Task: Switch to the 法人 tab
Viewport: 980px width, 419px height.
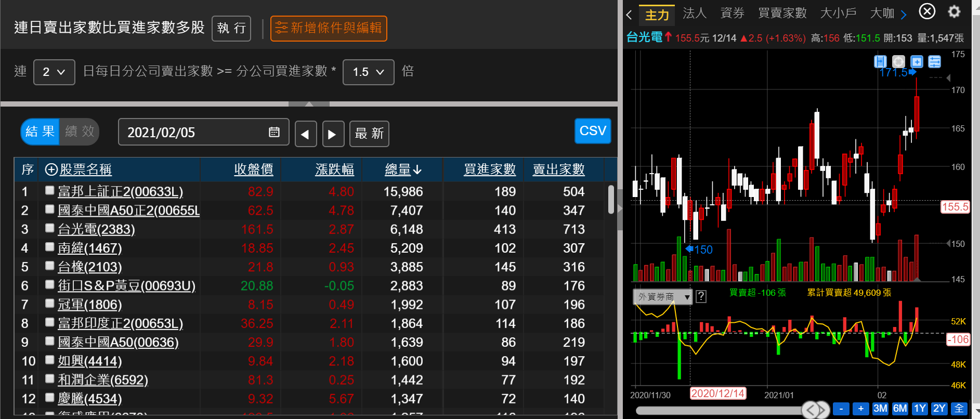Action: (694, 13)
